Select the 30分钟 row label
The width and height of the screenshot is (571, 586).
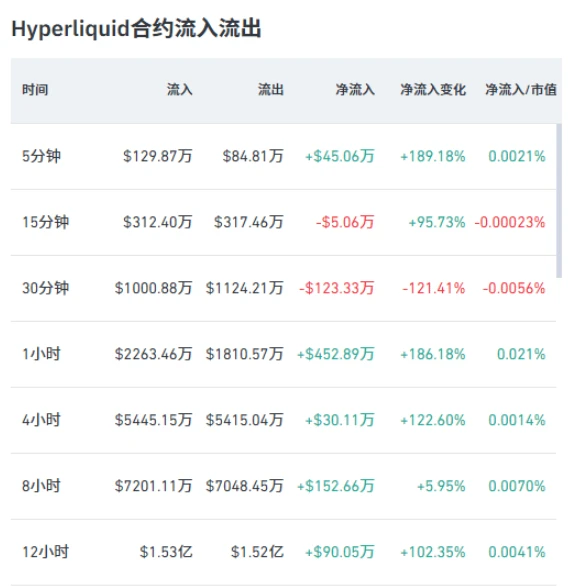[46, 288]
